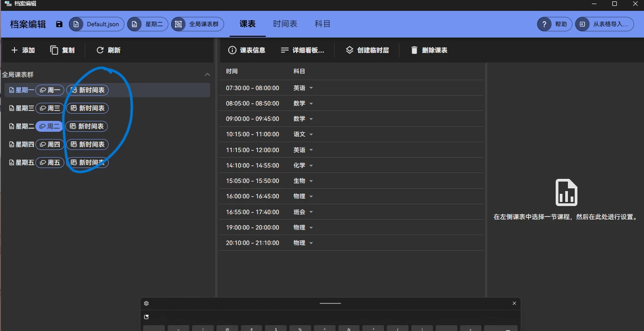644x331 pixels.
Task: Click the 刷新 refresh icon
Action: 100,50
